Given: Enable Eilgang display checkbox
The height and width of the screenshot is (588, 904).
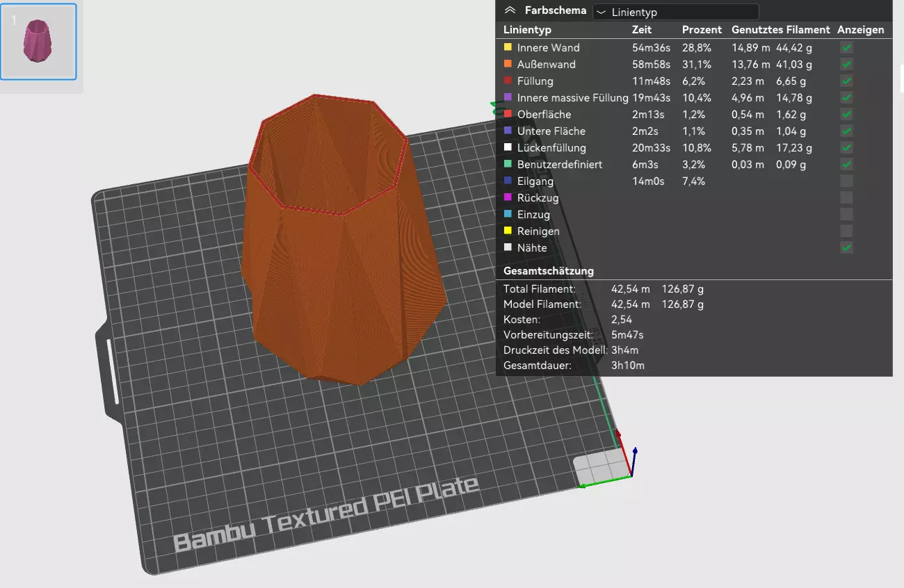Looking at the screenshot, I should click(846, 181).
